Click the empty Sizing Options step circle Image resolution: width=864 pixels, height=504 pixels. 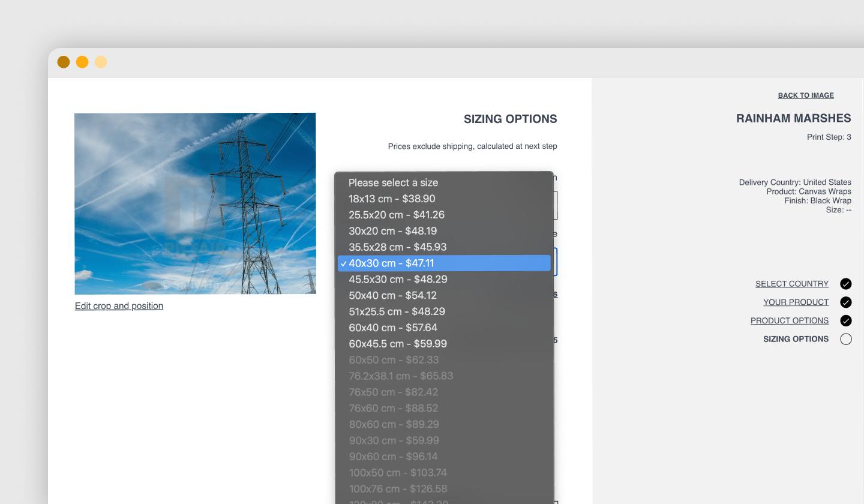(x=846, y=340)
